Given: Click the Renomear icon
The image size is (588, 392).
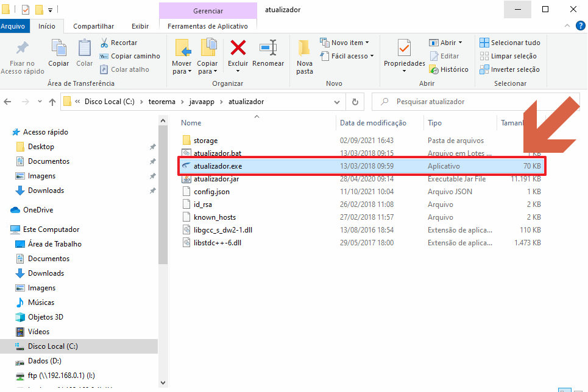Looking at the screenshot, I should tap(268, 48).
